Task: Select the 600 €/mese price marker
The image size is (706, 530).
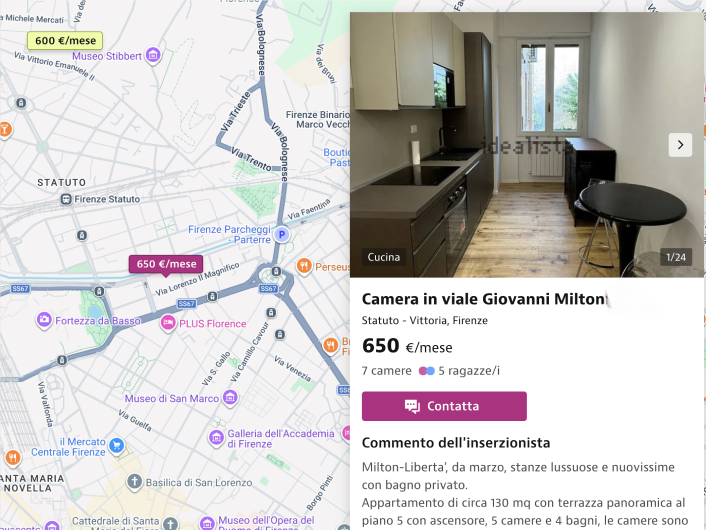Action: [65, 41]
